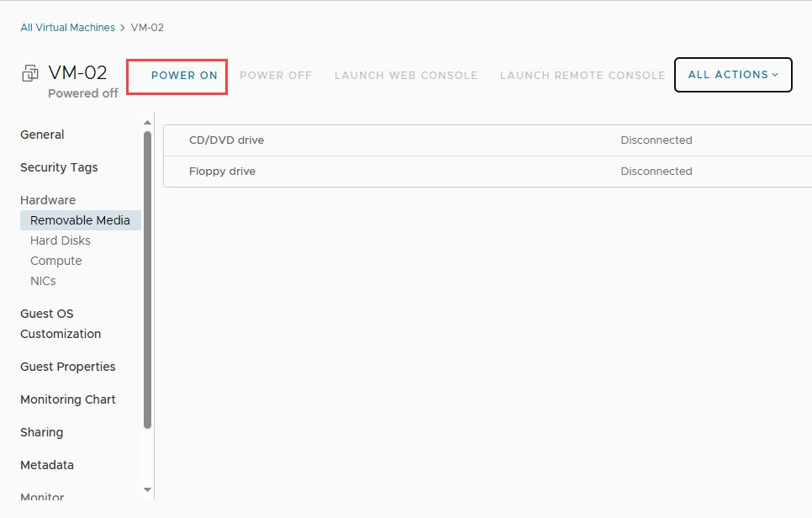812x518 pixels.
Task: Launch the web console
Action: click(406, 76)
